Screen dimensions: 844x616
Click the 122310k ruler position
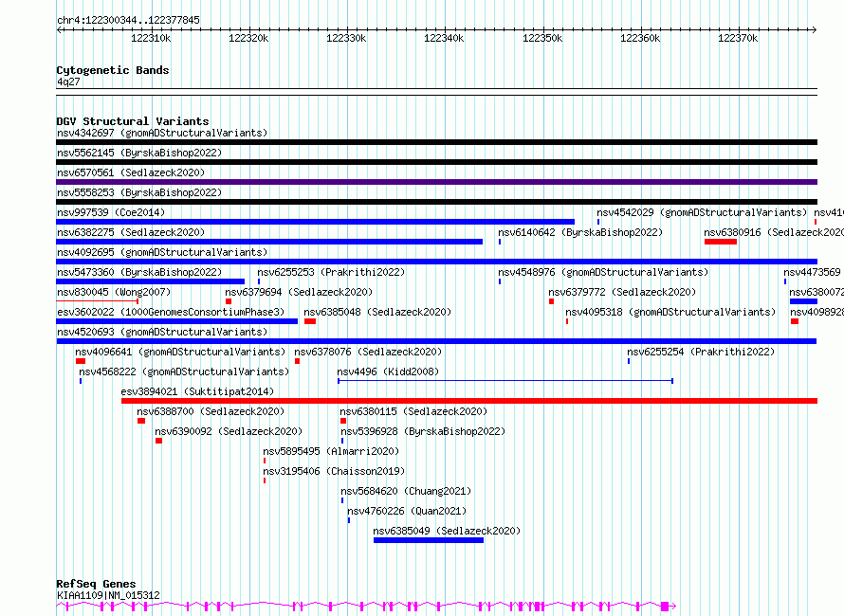pyautogui.click(x=151, y=38)
